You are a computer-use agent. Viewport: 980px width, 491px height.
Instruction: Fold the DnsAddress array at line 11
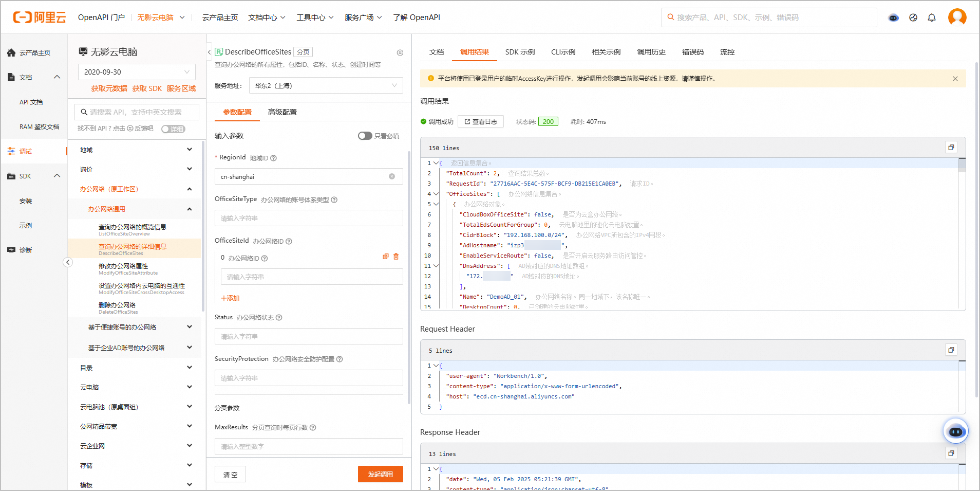[x=436, y=266]
